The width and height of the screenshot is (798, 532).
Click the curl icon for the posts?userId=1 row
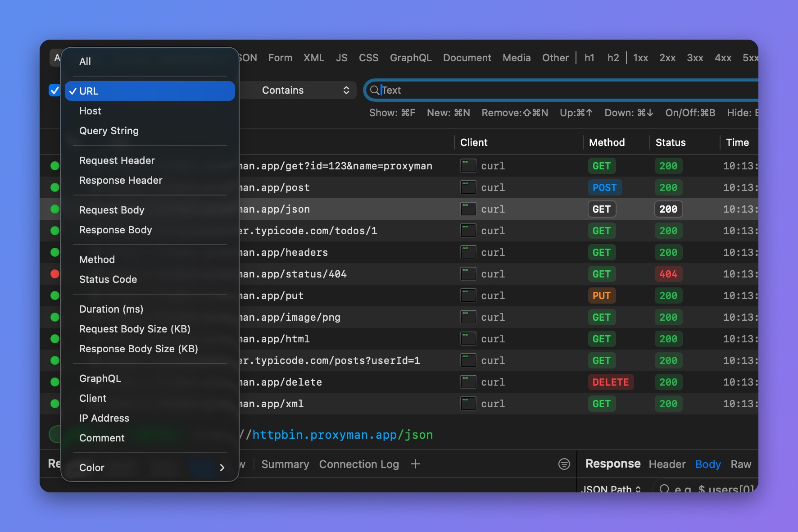pos(468,360)
